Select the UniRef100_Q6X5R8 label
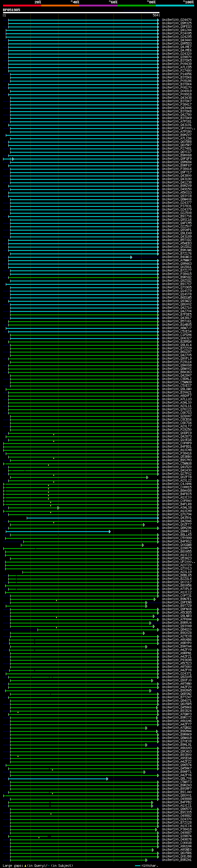 pos(177,142)
